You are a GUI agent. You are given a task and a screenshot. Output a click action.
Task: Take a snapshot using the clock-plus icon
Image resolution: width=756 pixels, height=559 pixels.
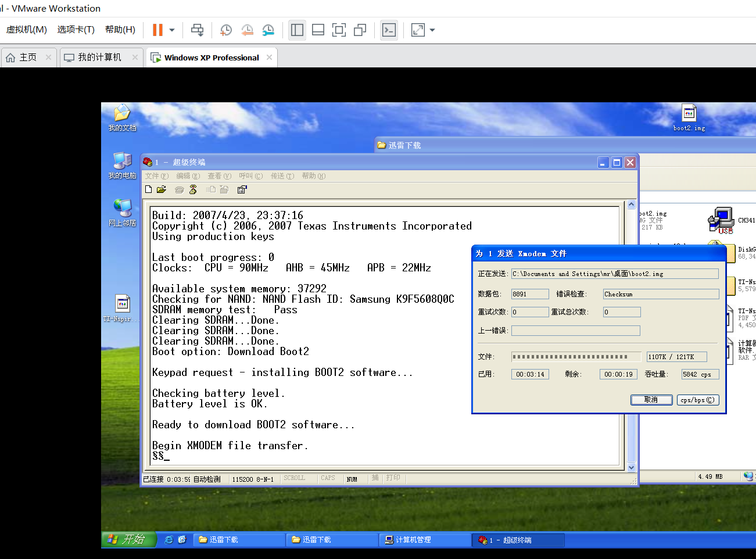pyautogui.click(x=226, y=30)
